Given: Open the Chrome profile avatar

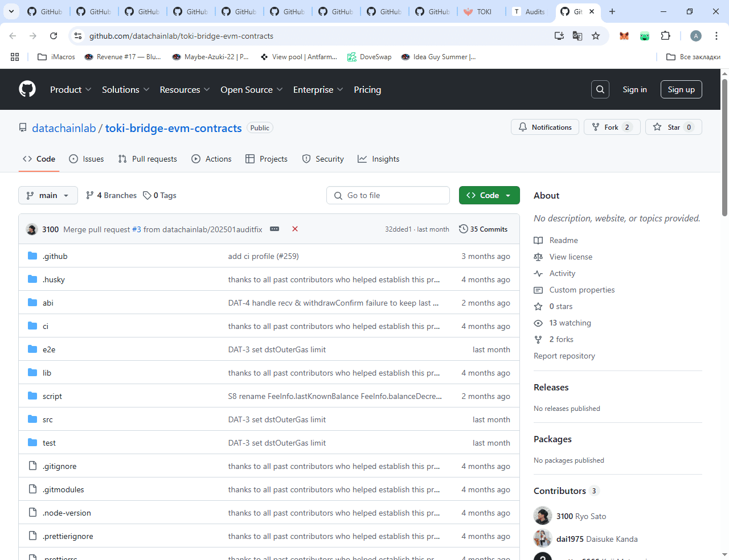Looking at the screenshot, I should point(696,36).
